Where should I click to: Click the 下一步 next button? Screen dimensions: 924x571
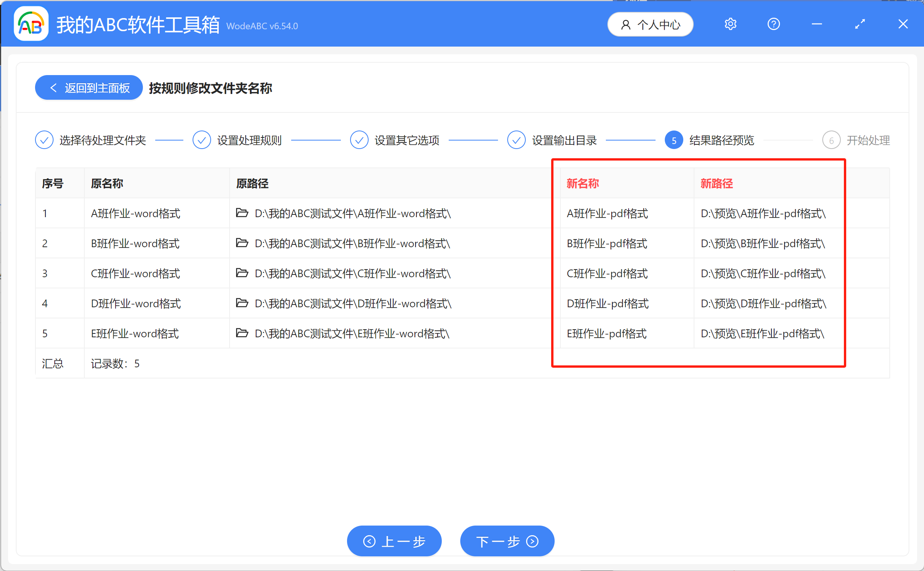pos(507,541)
